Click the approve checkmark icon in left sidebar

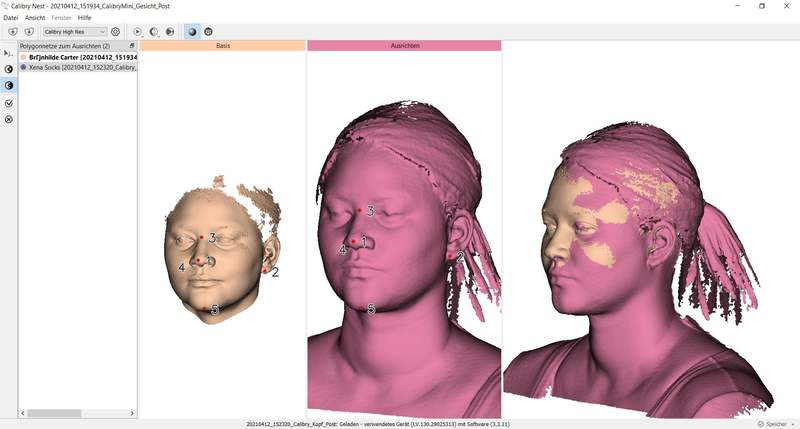coord(9,103)
